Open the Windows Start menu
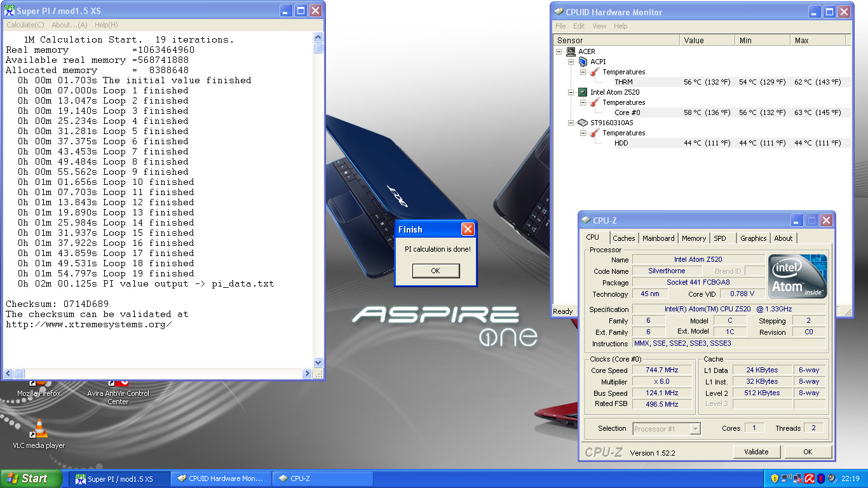Image resolution: width=868 pixels, height=488 pixels. (32, 478)
